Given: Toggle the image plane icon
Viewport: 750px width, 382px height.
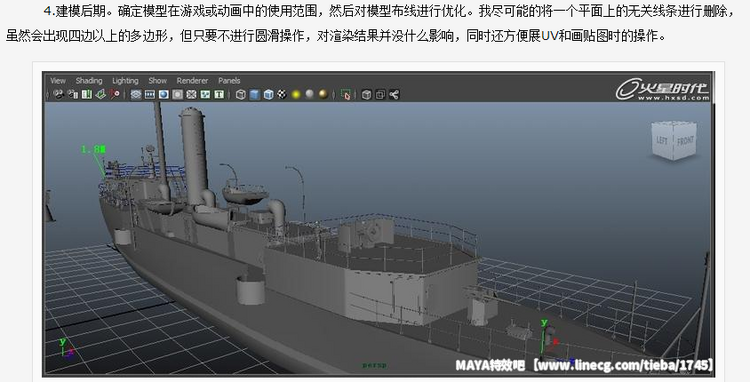Looking at the screenshot, I should coord(100,95).
